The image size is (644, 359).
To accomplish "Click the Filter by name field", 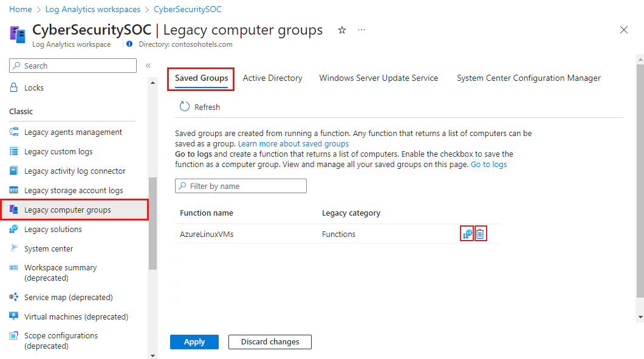I will point(241,186).
